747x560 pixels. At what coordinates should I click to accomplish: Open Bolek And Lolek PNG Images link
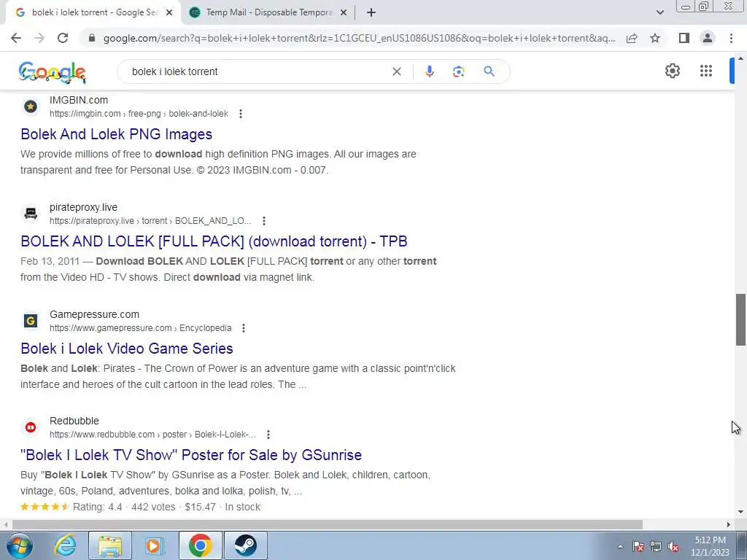(x=116, y=134)
